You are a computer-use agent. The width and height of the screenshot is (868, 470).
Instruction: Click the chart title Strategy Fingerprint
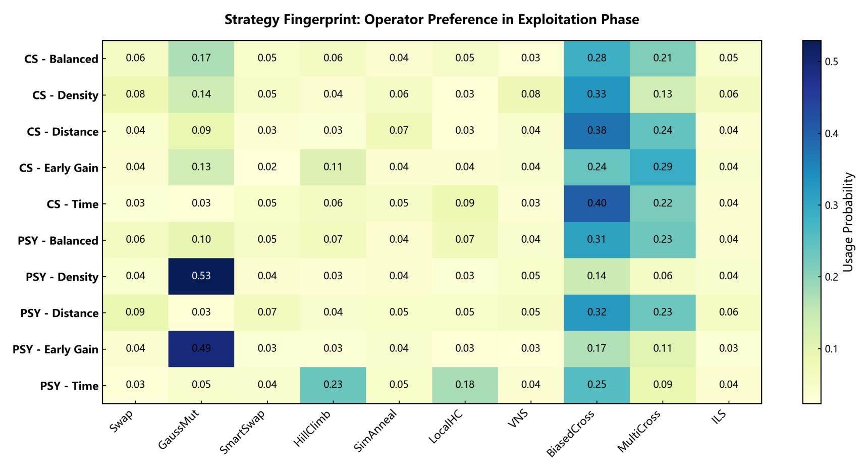431,20
